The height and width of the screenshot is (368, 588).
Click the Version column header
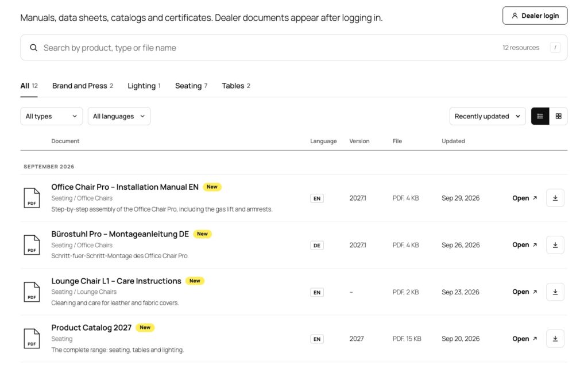(x=359, y=141)
